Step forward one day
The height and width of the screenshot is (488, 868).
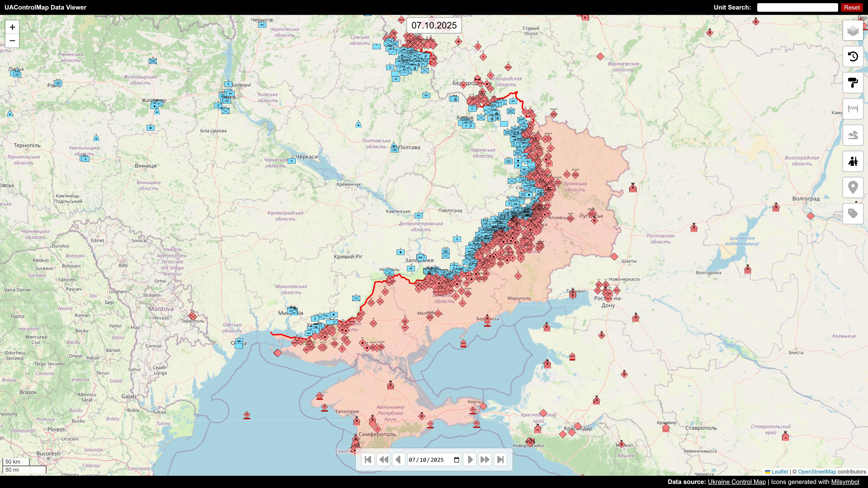click(x=470, y=460)
